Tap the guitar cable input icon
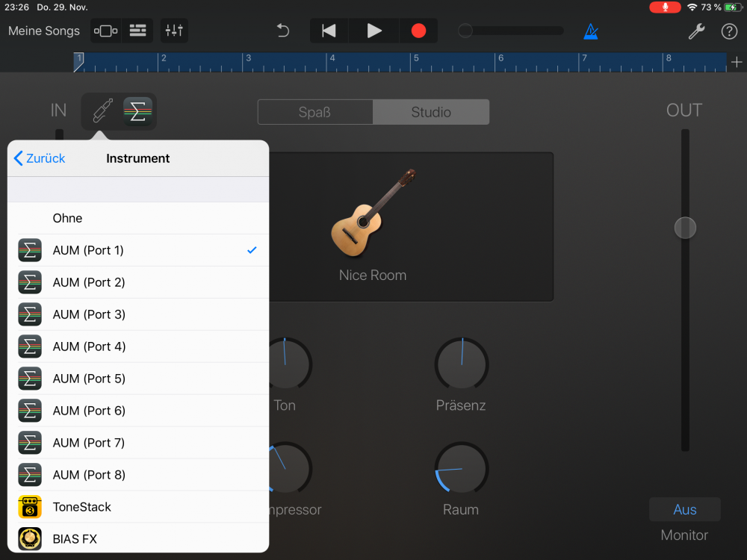This screenshot has width=747, height=560. pyautogui.click(x=102, y=112)
